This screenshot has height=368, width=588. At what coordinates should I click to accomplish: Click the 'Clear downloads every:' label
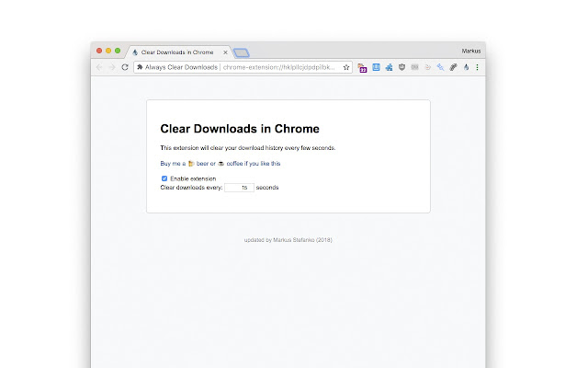point(191,188)
